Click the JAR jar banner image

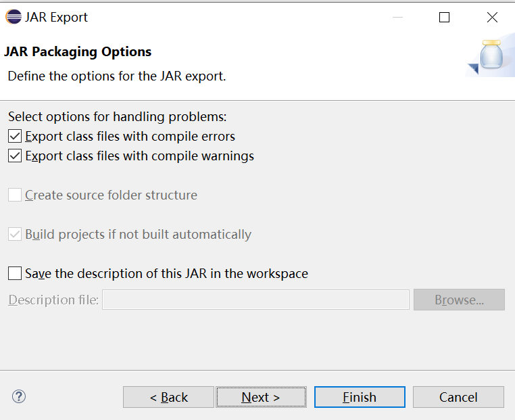[492, 57]
